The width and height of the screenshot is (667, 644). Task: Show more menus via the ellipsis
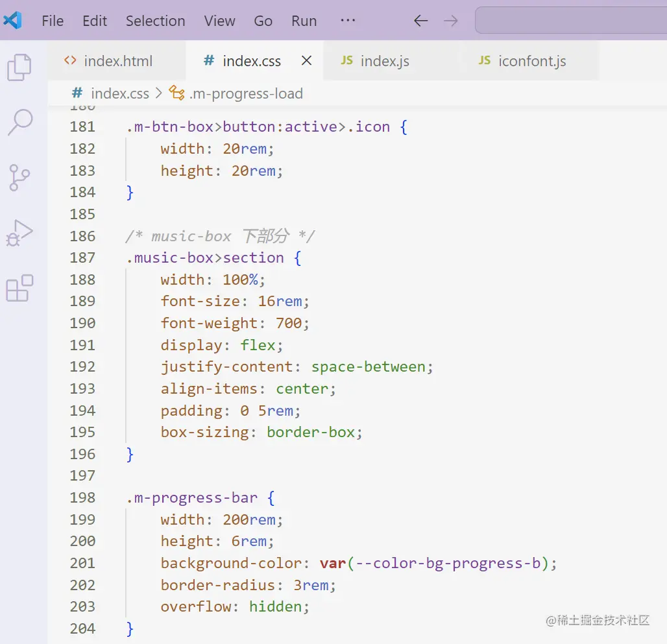(348, 20)
